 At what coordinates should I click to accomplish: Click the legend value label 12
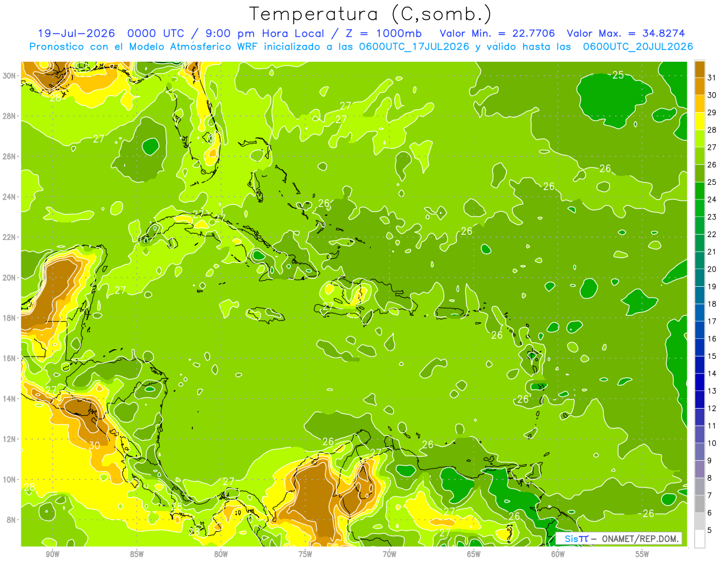click(712, 409)
